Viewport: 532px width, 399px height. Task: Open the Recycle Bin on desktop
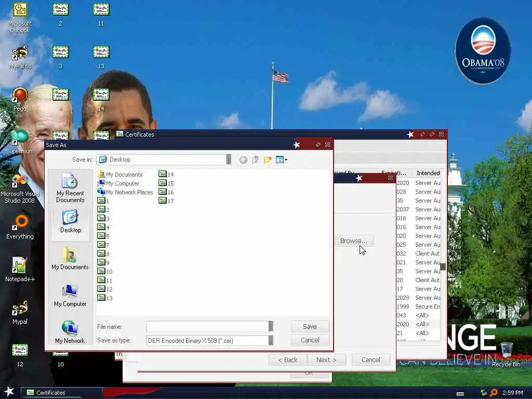(x=506, y=355)
